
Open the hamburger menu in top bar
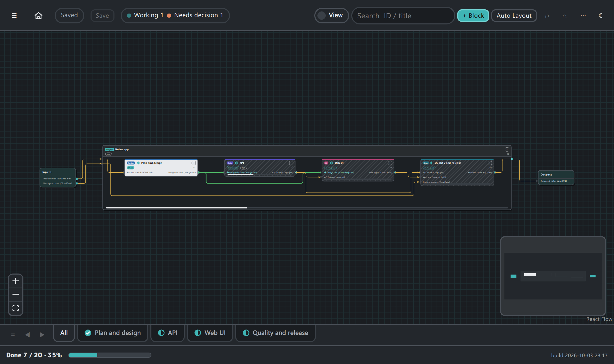(14, 16)
